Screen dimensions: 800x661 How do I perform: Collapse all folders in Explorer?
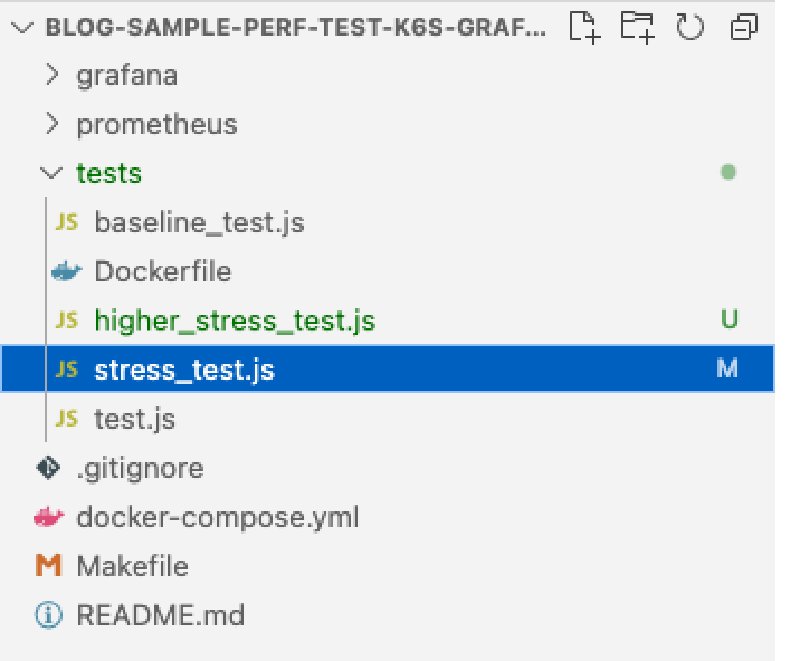coord(744,27)
